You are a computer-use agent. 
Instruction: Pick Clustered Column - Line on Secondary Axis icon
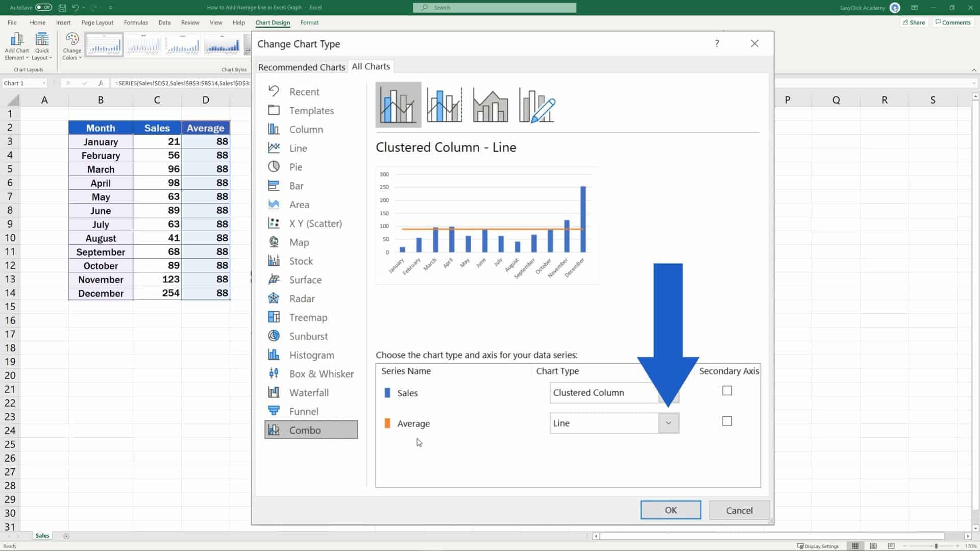pos(444,105)
